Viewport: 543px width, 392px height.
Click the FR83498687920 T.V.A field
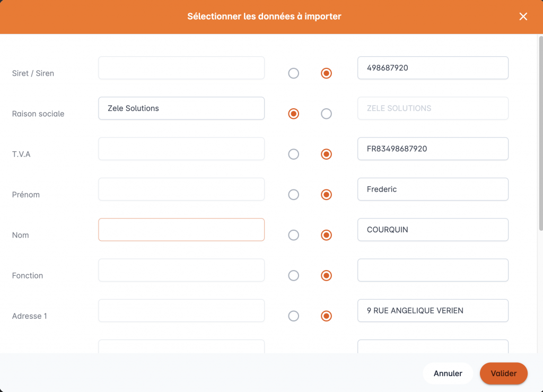pos(433,149)
